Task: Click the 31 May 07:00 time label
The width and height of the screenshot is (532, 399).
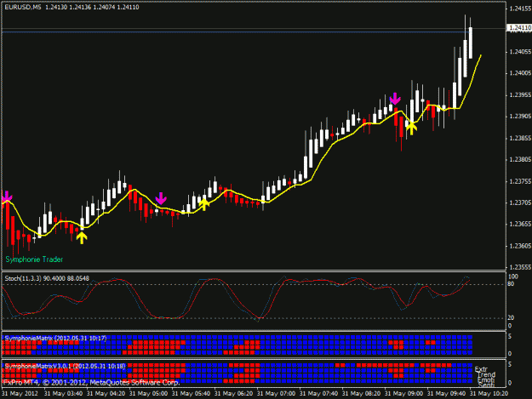Action: click(276, 394)
